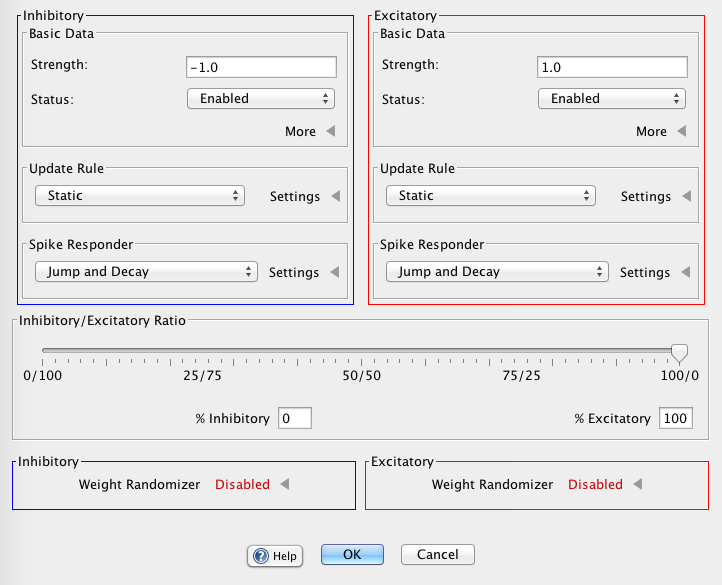
Task: Expand More arrow in Excitatory Basic Data
Action: click(682, 131)
